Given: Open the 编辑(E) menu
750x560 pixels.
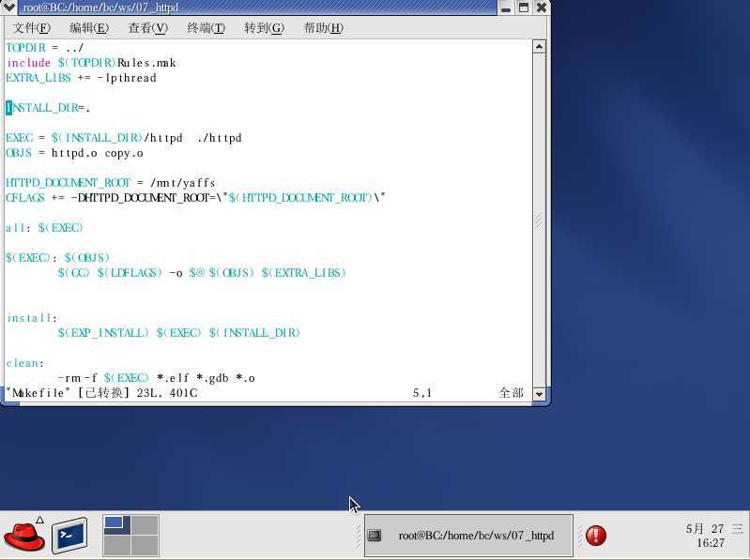Looking at the screenshot, I should click(89, 28).
